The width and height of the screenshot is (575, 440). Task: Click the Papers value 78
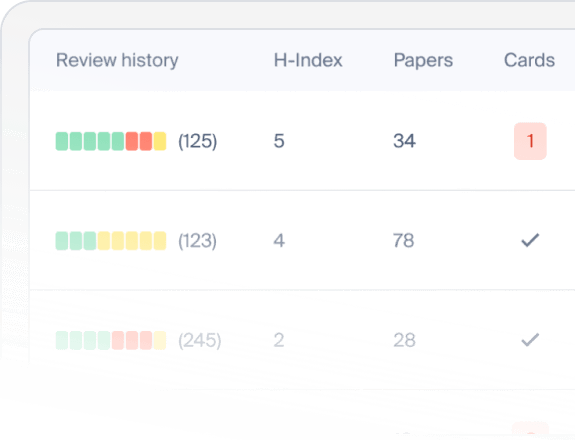(x=404, y=241)
